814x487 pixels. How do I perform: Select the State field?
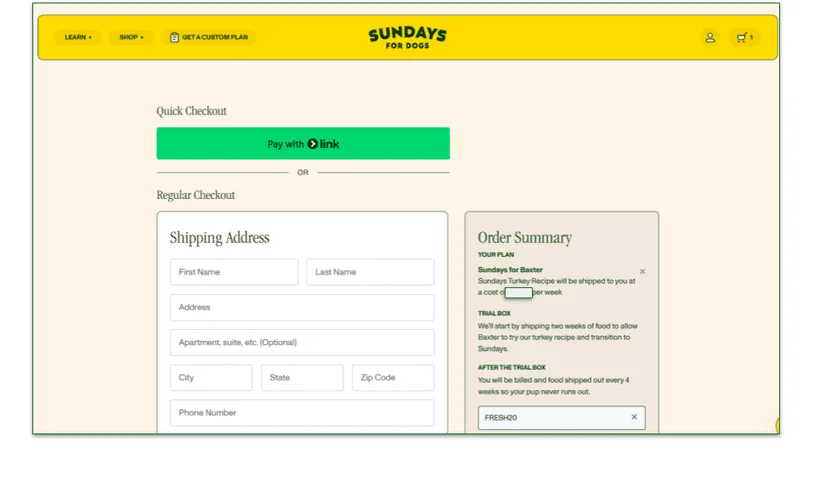pos(302,377)
